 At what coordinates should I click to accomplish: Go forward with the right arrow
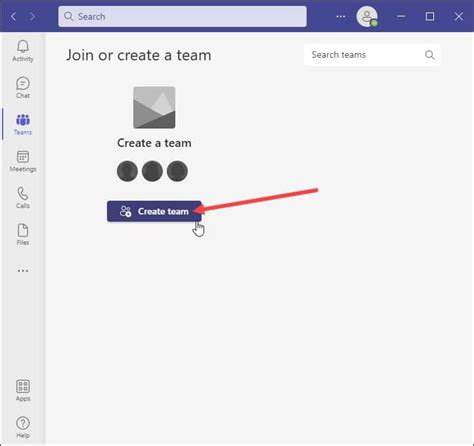tap(32, 16)
